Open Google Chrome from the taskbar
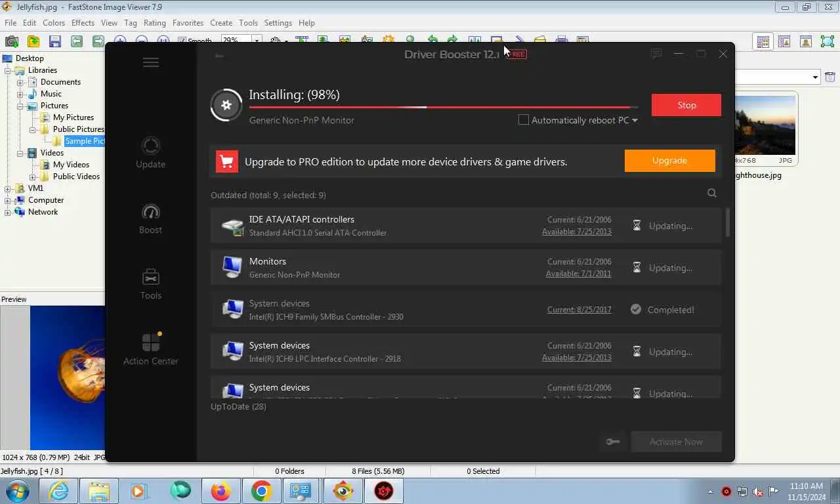This screenshot has width=840, height=504. tap(261, 491)
